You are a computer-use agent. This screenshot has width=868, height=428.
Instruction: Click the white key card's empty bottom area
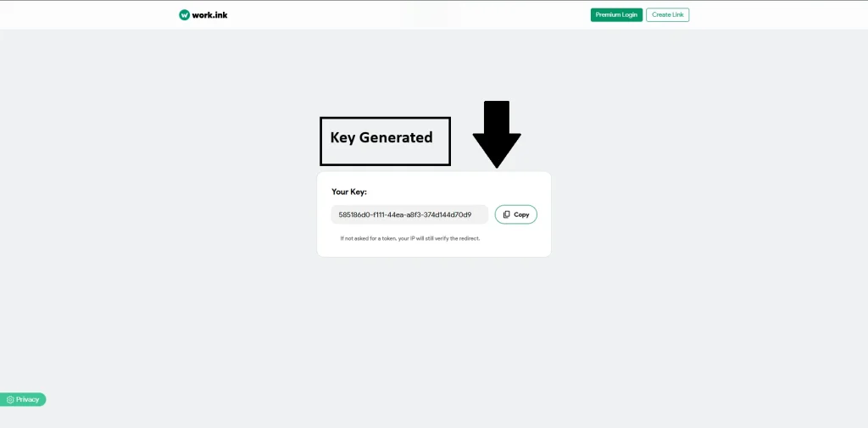pos(433,249)
